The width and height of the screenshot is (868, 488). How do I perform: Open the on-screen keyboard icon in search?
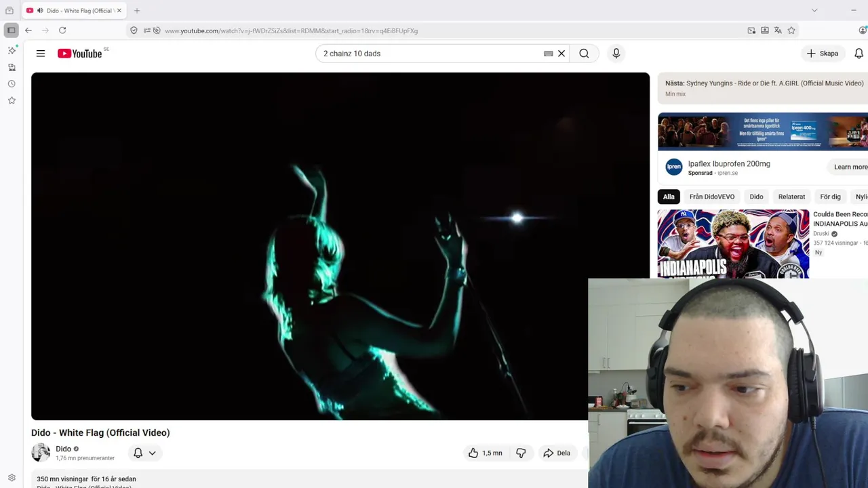click(x=549, y=54)
